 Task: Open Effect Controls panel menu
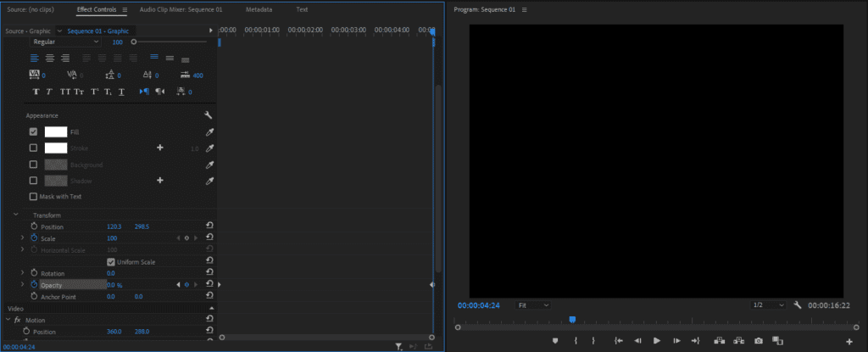(x=125, y=10)
